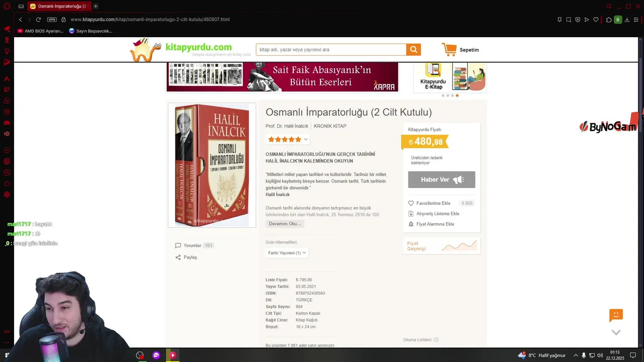Click the Paylaş share icon
Image resolution: width=644 pixels, height=362 pixels.
178,257
